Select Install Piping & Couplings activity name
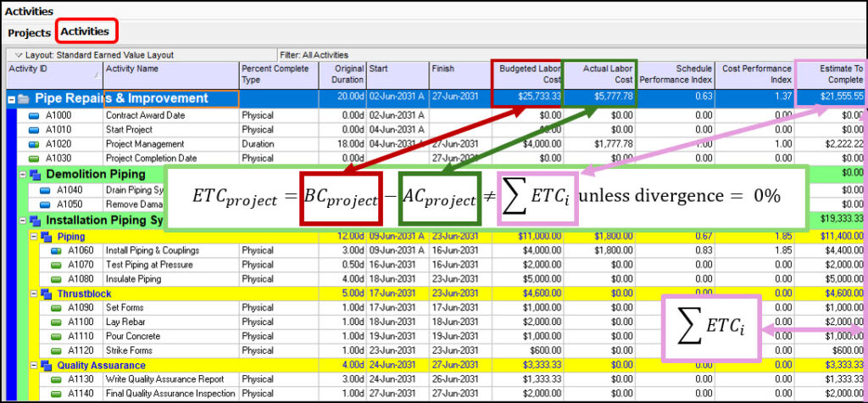This screenshot has height=403, width=868. 153,250
